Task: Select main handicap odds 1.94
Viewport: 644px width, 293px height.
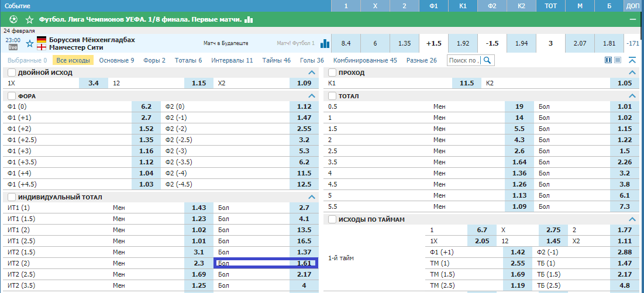Action: (x=521, y=43)
